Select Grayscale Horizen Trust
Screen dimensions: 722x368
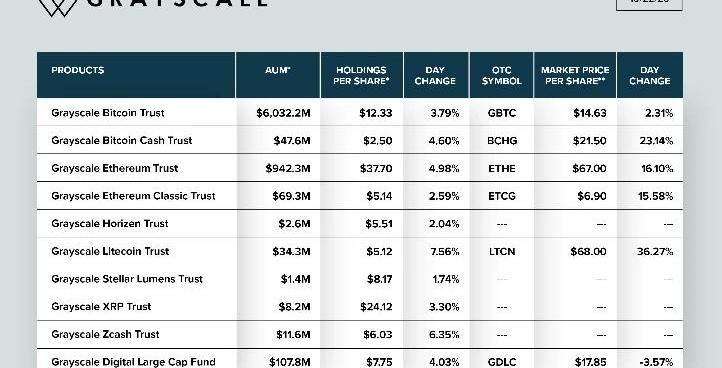[x=110, y=223]
